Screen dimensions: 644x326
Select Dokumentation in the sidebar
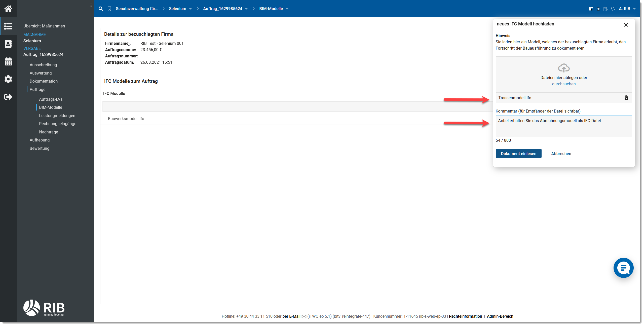tap(44, 81)
